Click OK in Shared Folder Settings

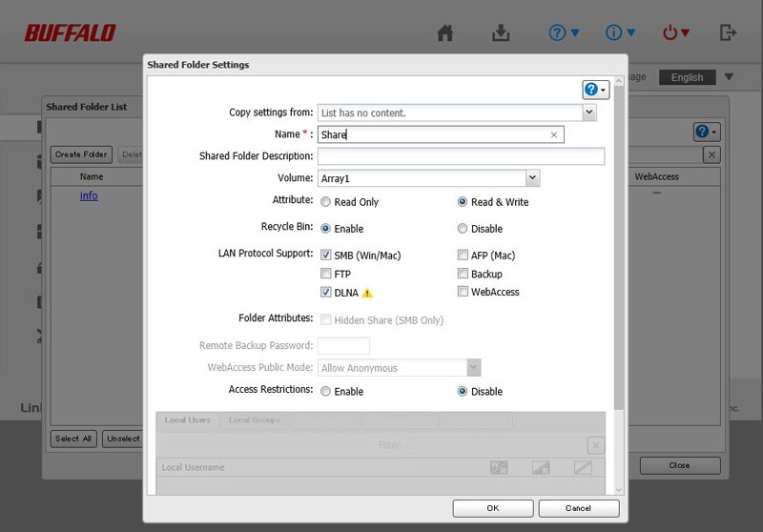(493, 508)
